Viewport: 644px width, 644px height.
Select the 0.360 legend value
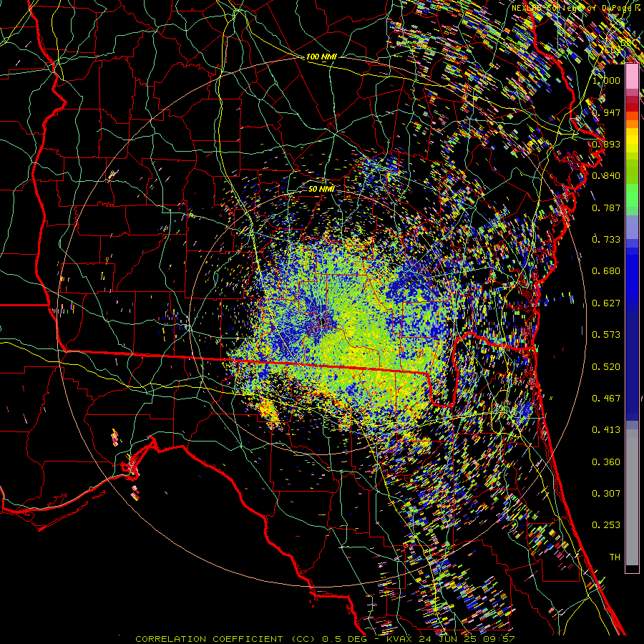pyautogui.click(x=606, y=462)
